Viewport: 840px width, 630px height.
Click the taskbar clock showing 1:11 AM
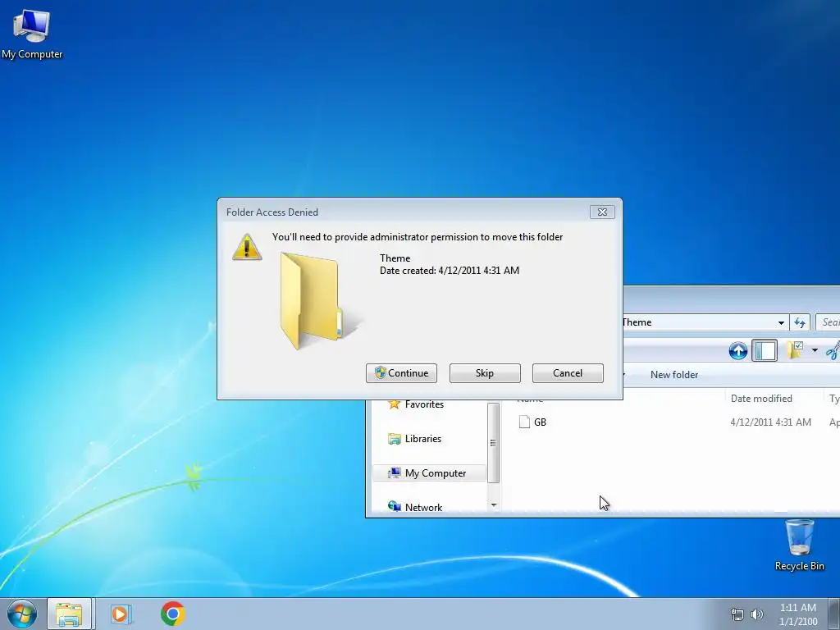coord(798,614)
